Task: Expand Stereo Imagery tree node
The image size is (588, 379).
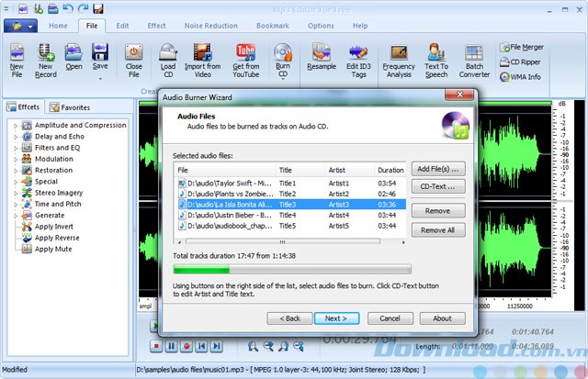Action: point(16,194)
